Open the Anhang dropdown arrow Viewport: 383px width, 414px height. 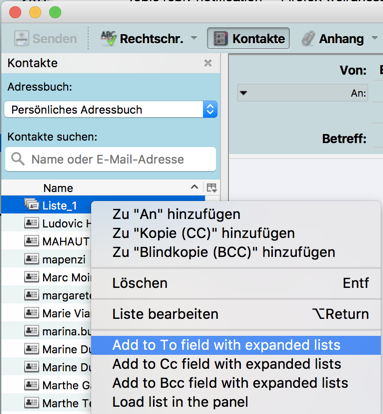coord(375,38)
